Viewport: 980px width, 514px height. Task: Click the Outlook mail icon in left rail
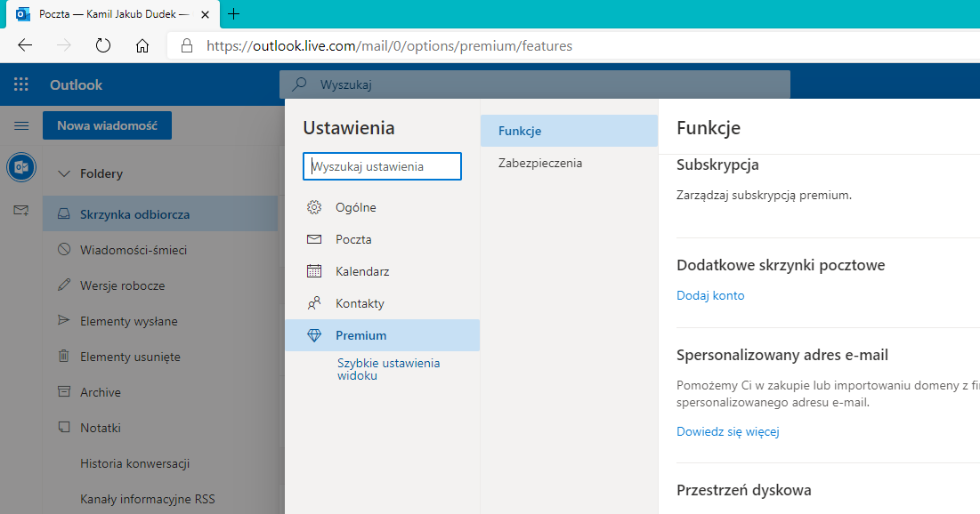(21, 167)
